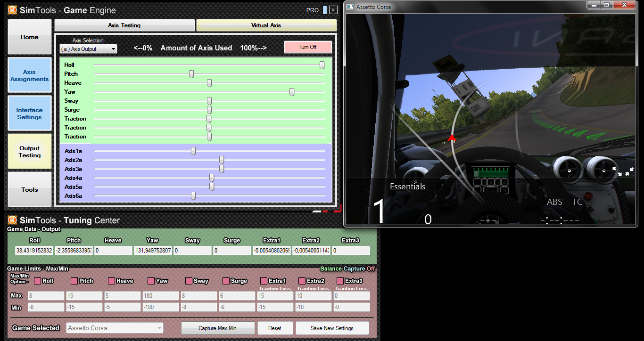Tick the Heave max/min checkbox

pos(111,281)
